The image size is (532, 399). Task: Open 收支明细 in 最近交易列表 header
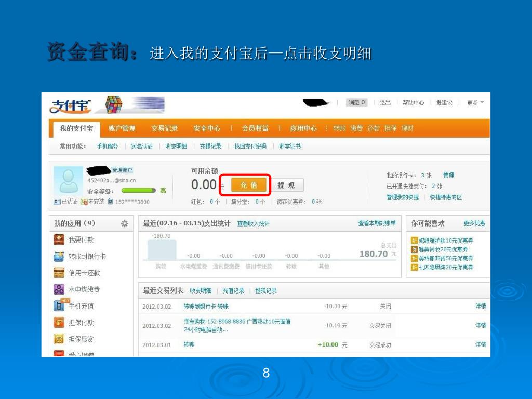pos(201,291)
